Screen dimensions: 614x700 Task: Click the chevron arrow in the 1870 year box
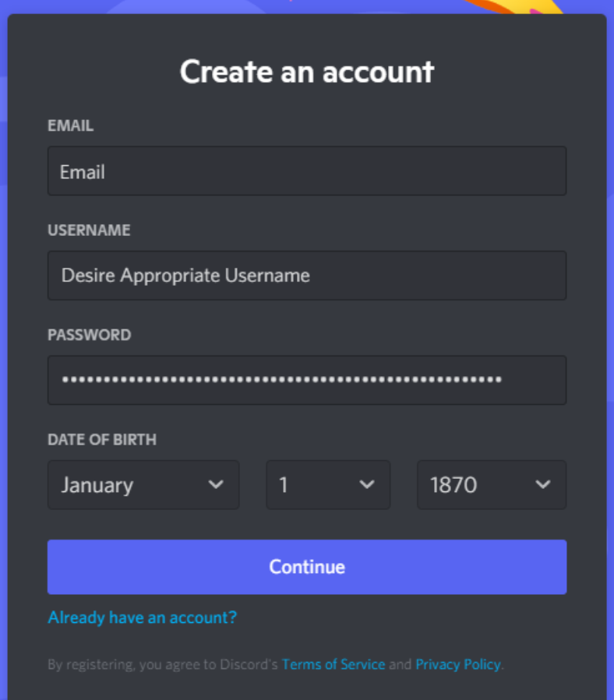coord(543,484)
